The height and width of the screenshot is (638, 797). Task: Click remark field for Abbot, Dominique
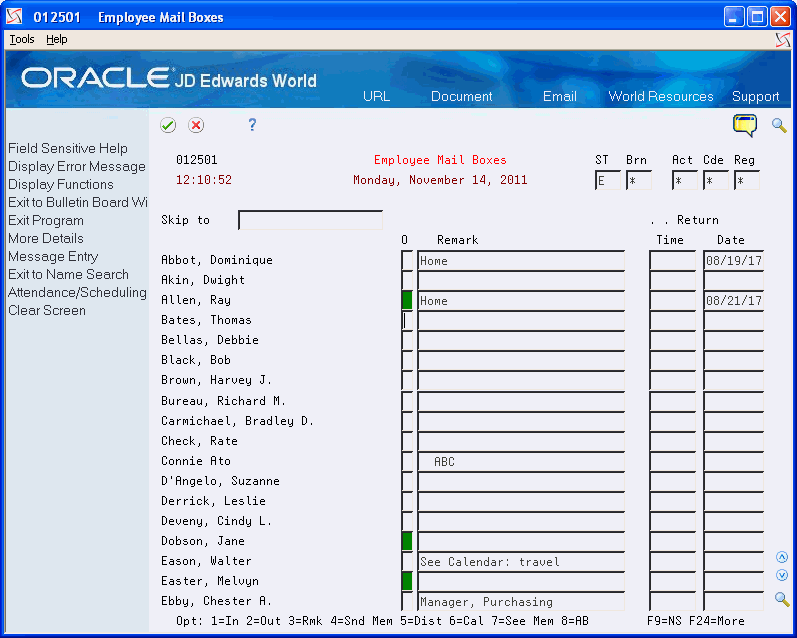521,260
